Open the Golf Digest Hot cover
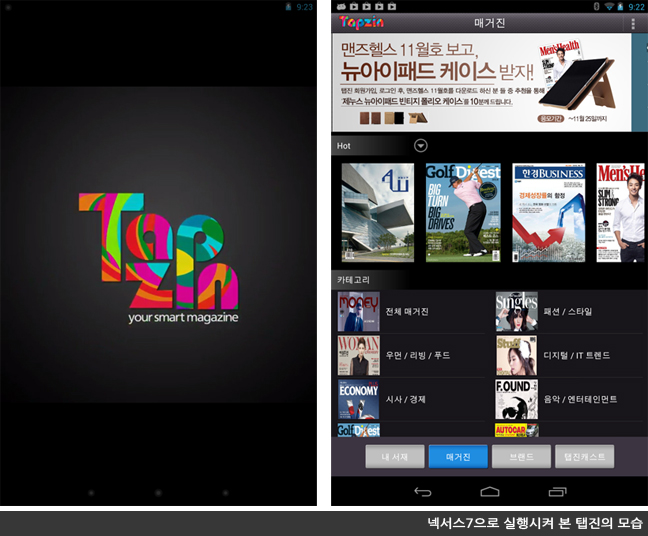Screen dimensions: 648x536 pos(463,213)
